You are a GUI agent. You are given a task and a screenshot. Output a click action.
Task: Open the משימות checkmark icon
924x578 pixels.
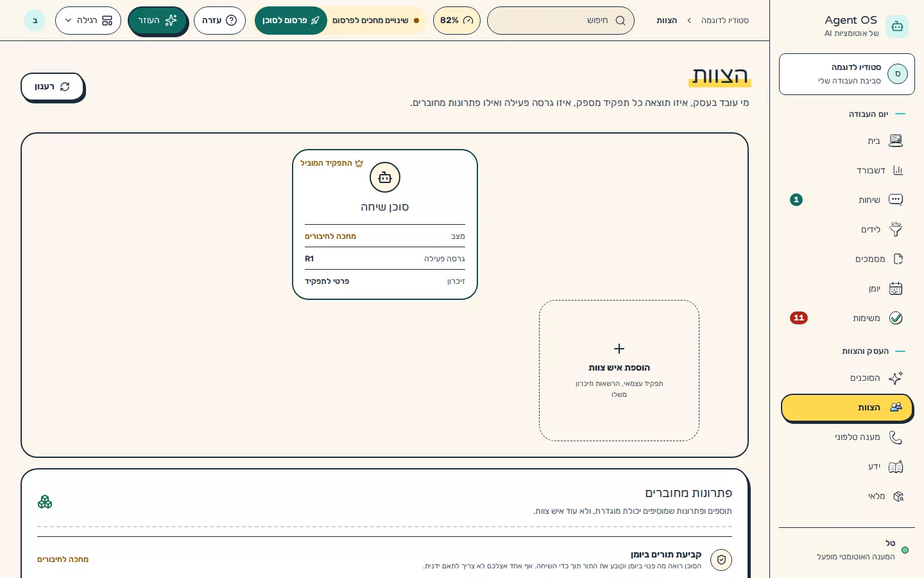coord(896,318)
